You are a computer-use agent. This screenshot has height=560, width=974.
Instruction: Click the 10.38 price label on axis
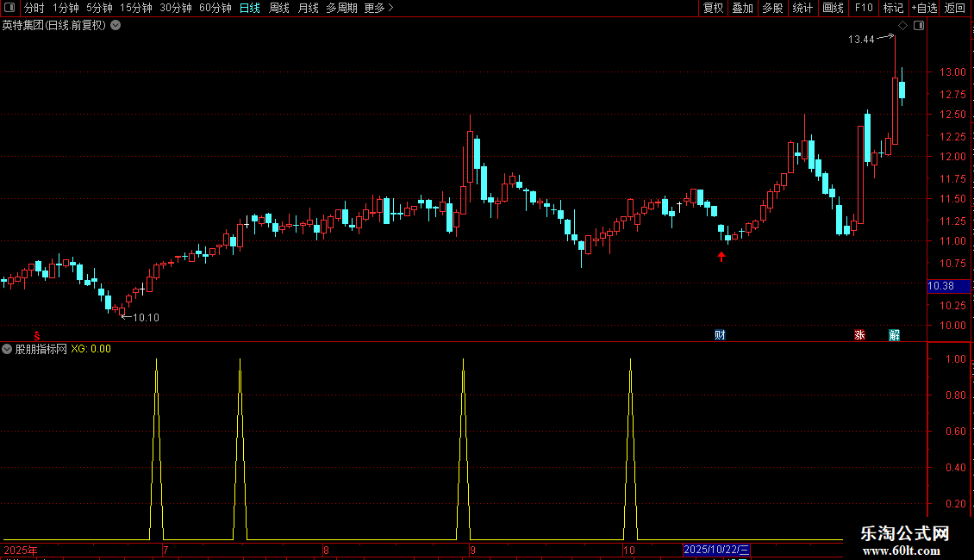point(948,286)
